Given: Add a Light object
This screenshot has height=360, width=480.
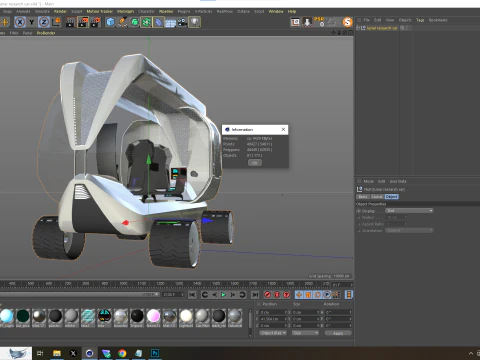Looking at the screenshot, I should [194, 22].
